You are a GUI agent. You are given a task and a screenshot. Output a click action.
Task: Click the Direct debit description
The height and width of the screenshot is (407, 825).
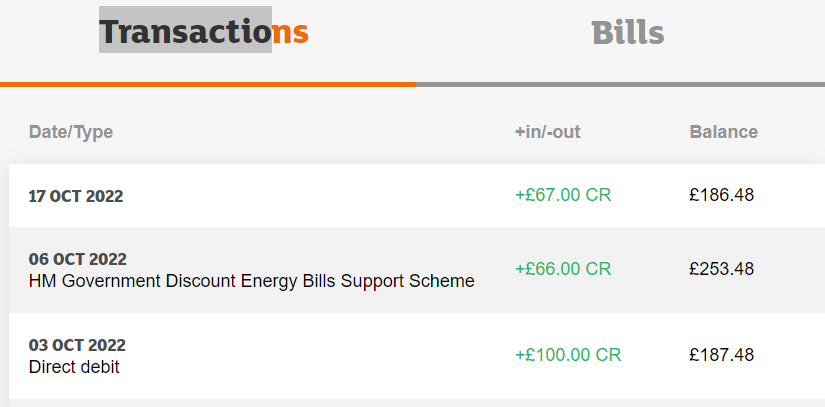74,367
